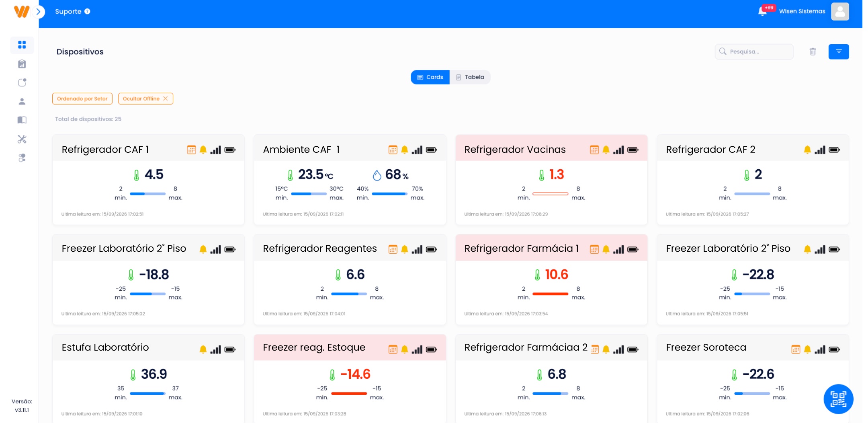This screenshot has width=868, height=423.
Task: Click the trash delete icon
Action: click(x=813, y=51)
